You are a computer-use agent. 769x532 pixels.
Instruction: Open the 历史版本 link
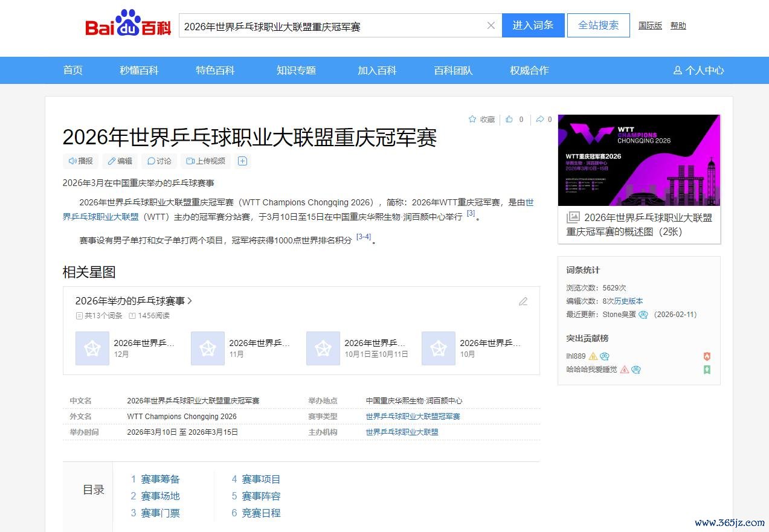(x=628, y=301)
